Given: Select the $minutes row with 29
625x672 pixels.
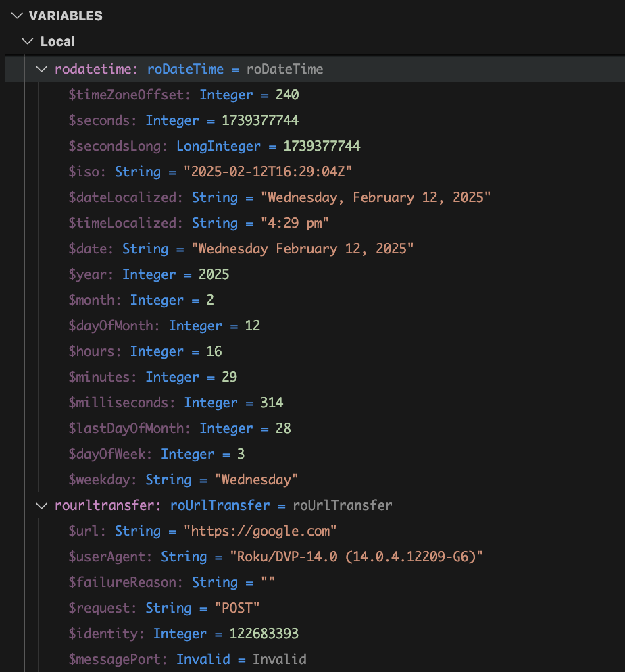Looking at the screenshot, I should coord(315,377).
